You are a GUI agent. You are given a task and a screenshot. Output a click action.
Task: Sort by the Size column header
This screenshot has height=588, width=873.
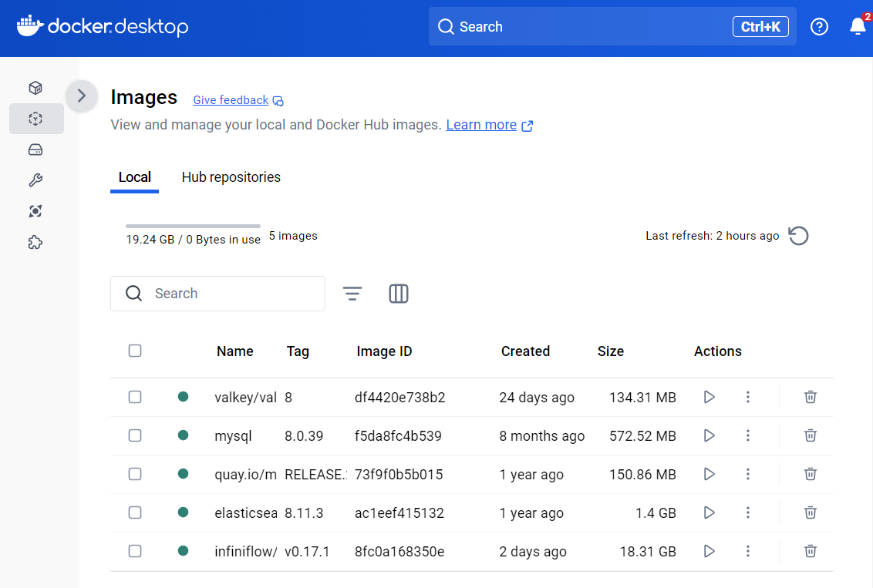click(611, 351)
